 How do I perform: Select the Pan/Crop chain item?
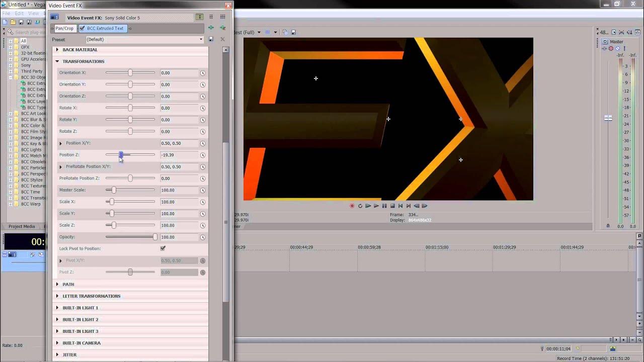[64, 28]
